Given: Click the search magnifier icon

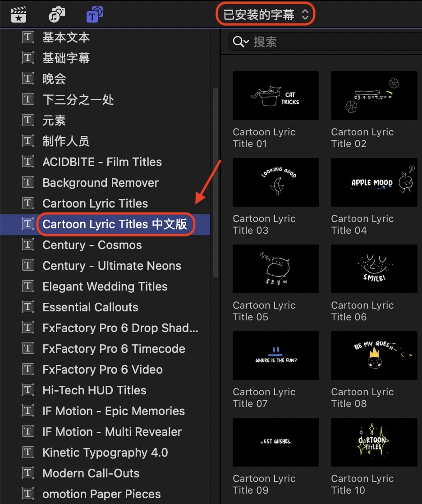Looking at the screenshot, I should pos(239,42).
